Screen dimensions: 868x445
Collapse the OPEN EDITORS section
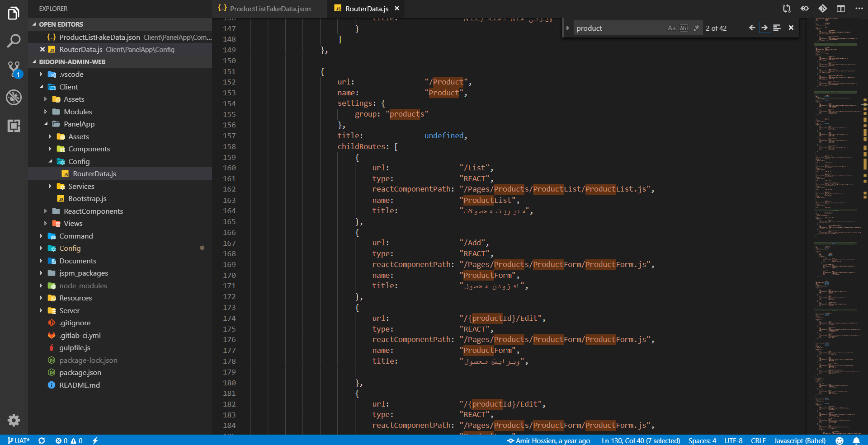coord(33,24)
